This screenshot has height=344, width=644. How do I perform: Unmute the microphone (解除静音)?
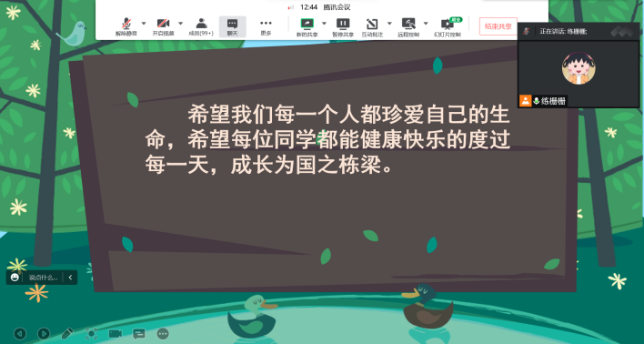pyautogui.click(x=126, y=27)
